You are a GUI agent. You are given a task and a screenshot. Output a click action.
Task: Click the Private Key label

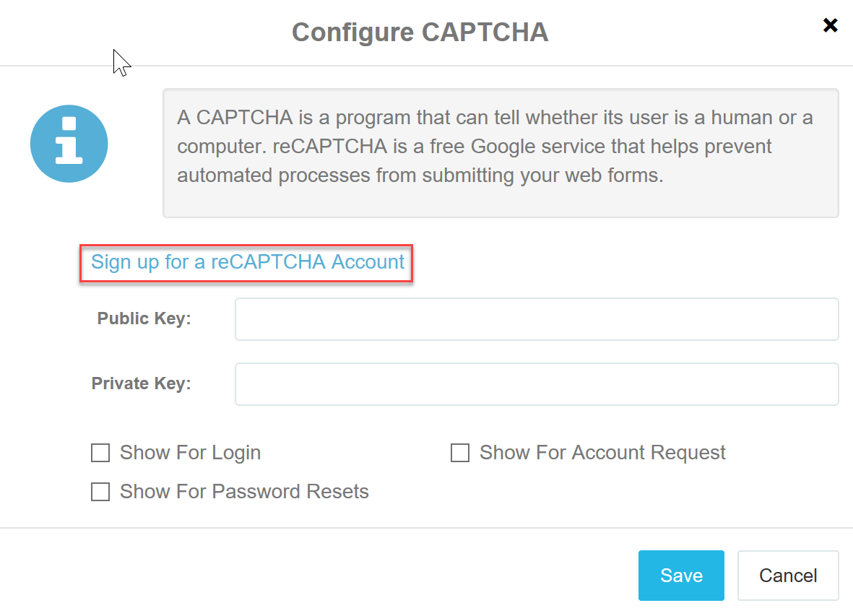point(142,383)
